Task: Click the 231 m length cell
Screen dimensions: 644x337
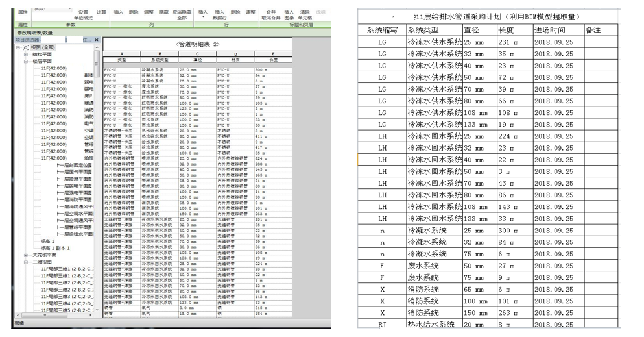Action: tap(515, 42)
